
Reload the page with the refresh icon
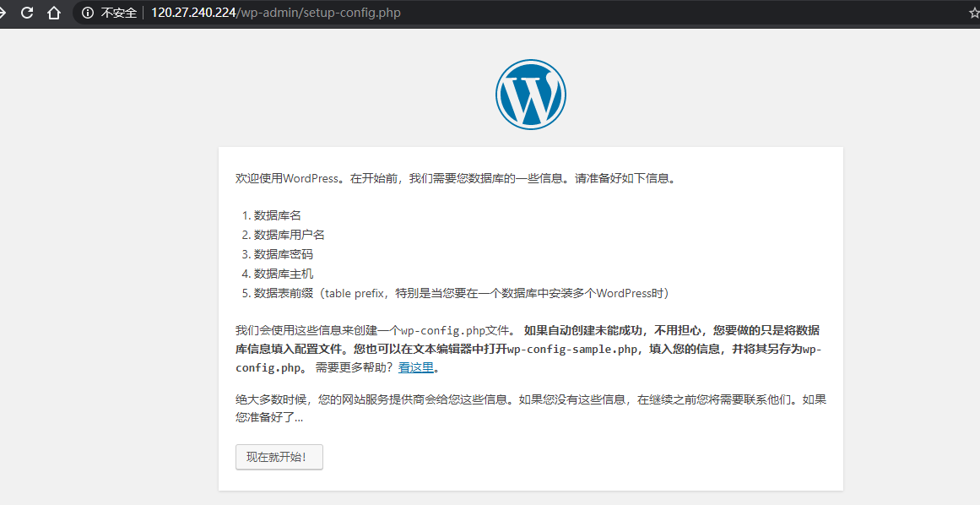tap(27, 13)
